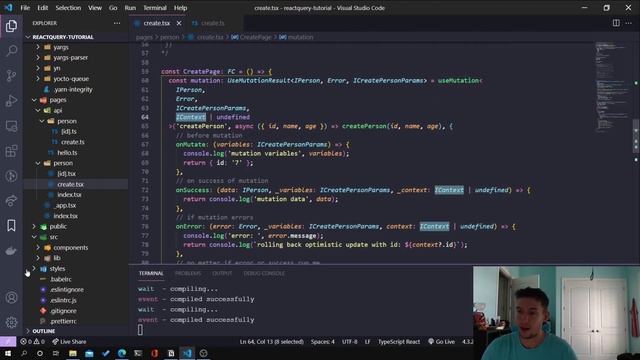Open Microsoft Edge from the taskbar
The width and height of the screenshot is (640, 360).
122,353
